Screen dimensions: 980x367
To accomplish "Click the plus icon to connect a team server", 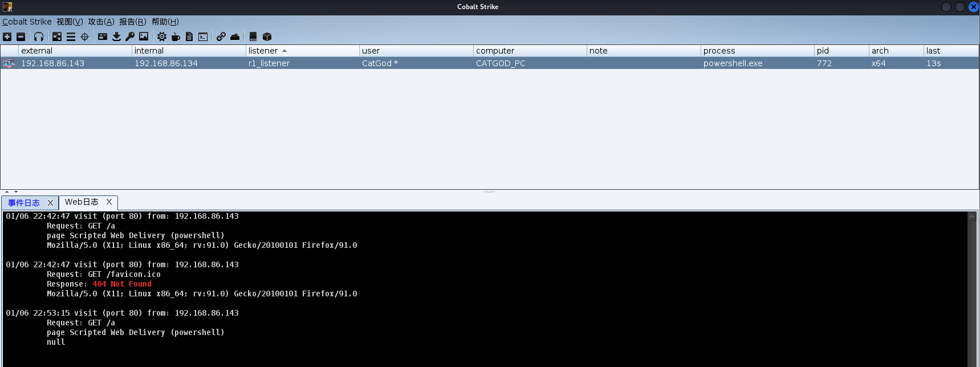I will (x=7, y=36).
